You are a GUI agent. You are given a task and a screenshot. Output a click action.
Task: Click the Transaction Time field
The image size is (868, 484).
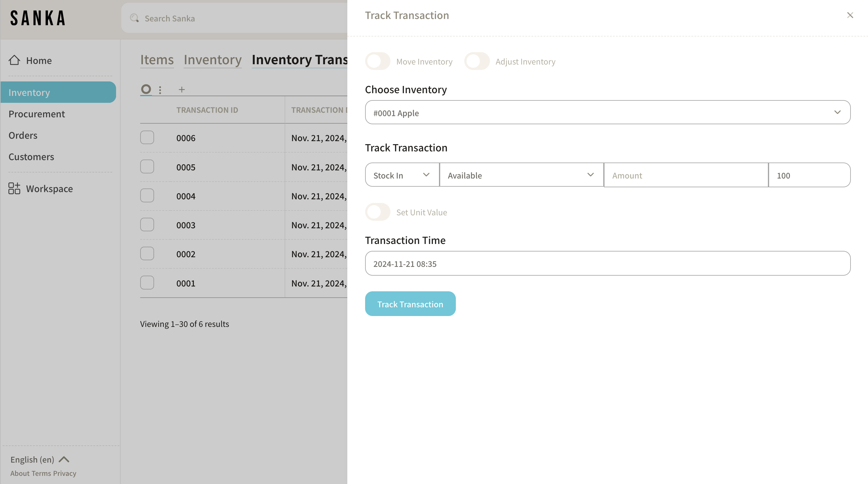pyautogui.click(x=607, y=264)
